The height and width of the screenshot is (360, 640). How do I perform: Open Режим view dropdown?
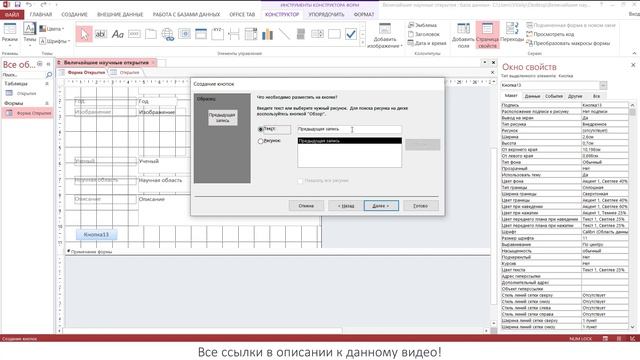pos(9,35)
